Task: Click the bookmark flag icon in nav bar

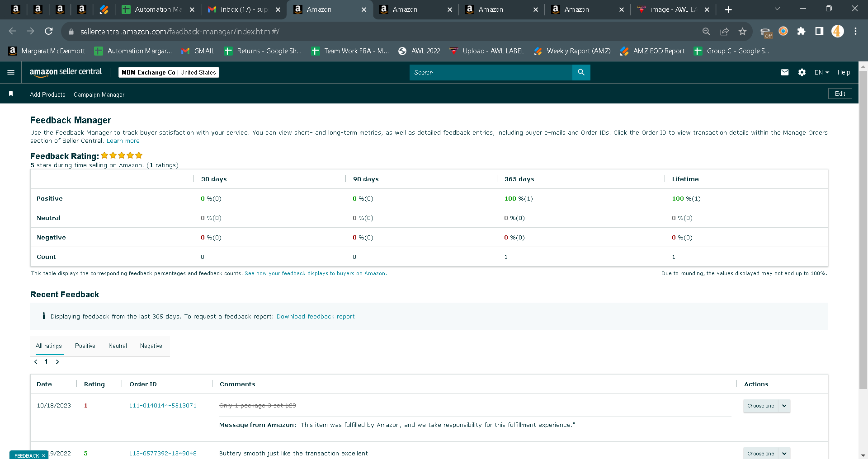Action: point(11,94)
